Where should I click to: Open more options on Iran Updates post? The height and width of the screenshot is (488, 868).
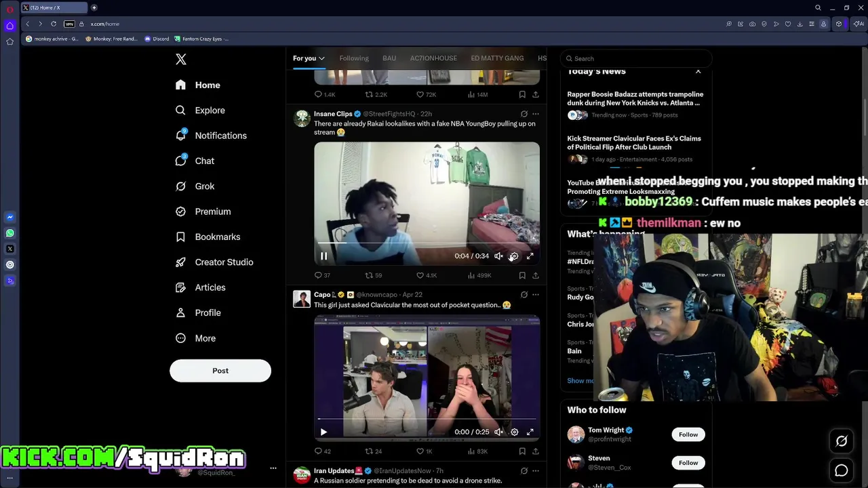coord(536,471)
